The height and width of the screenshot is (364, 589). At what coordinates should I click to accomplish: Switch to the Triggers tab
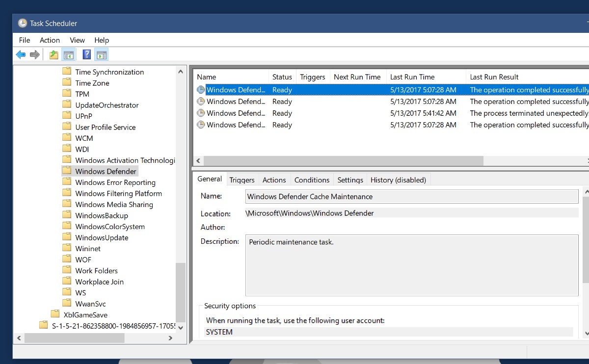tap(241, 180)
